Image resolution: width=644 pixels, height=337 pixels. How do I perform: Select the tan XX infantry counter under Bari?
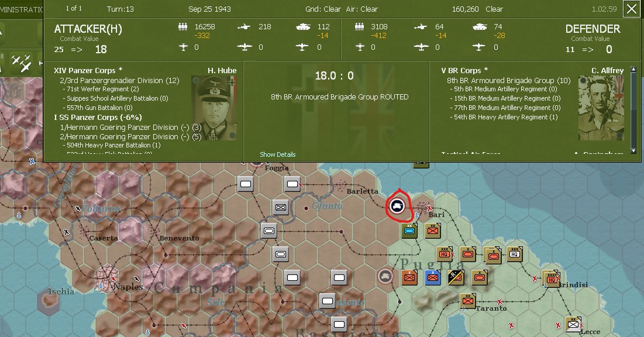432,231
